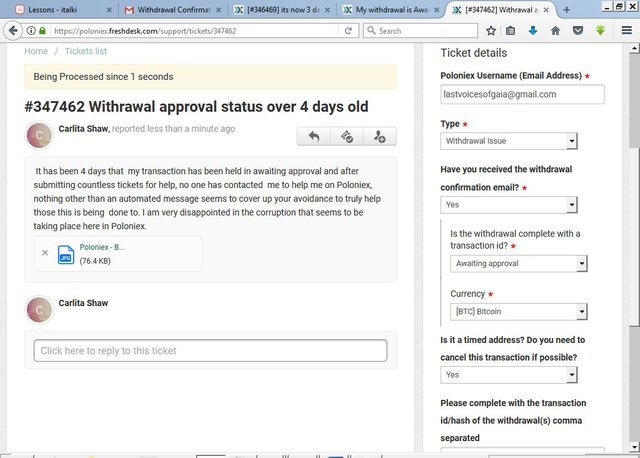Image resolution: width=640 pixels, height=458 pixels.
Task: Click the Ticket details heading
Action: (x=473, y=53)
